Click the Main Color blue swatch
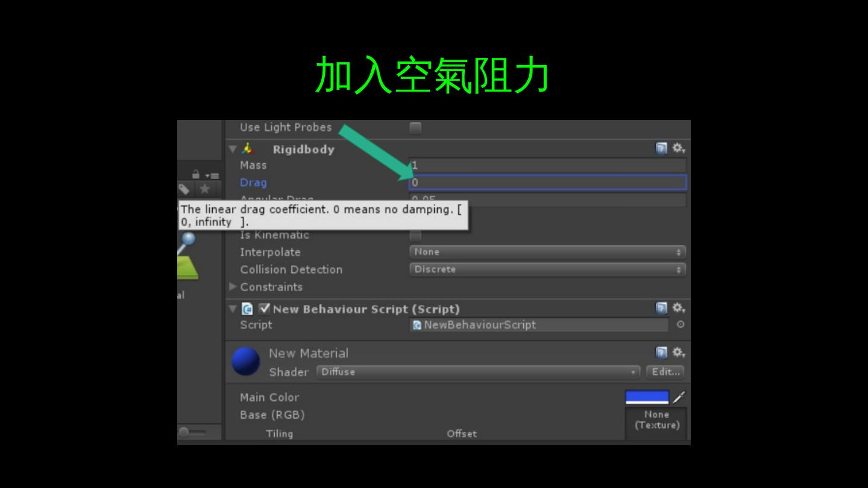Viewport: 868px width, 488px height. point(647,398)
